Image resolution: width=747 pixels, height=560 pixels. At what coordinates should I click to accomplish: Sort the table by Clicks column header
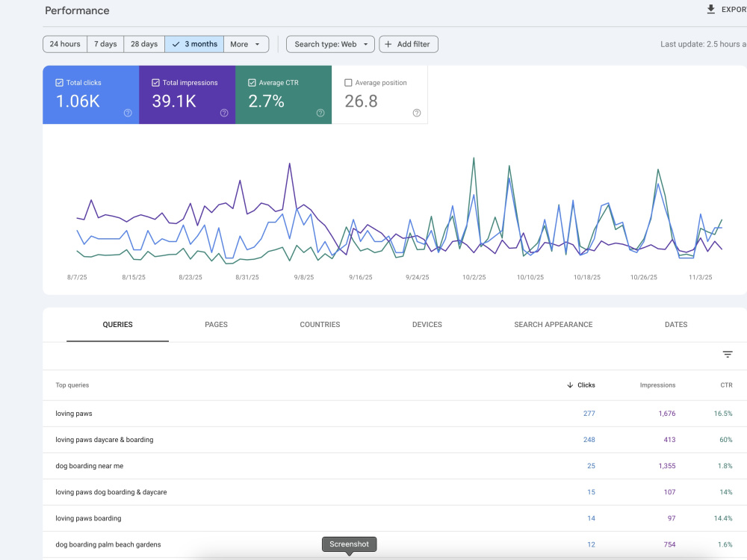[586, 385]
